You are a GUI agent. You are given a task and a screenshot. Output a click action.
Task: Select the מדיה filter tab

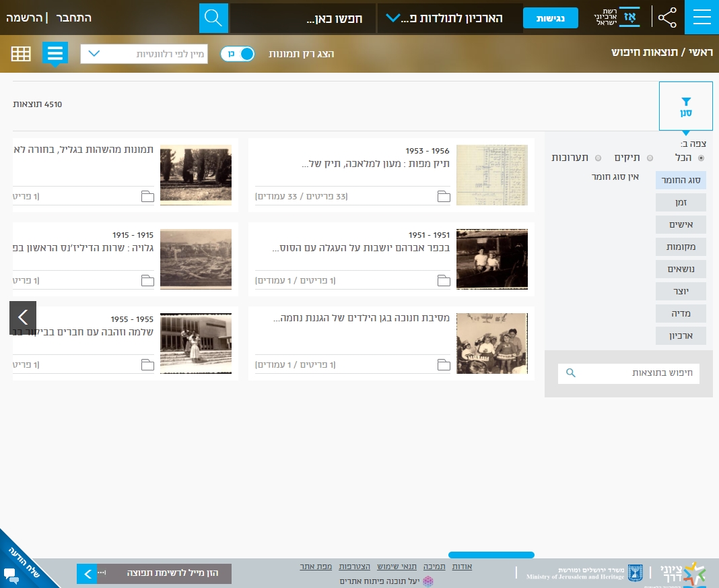point(681,314)
